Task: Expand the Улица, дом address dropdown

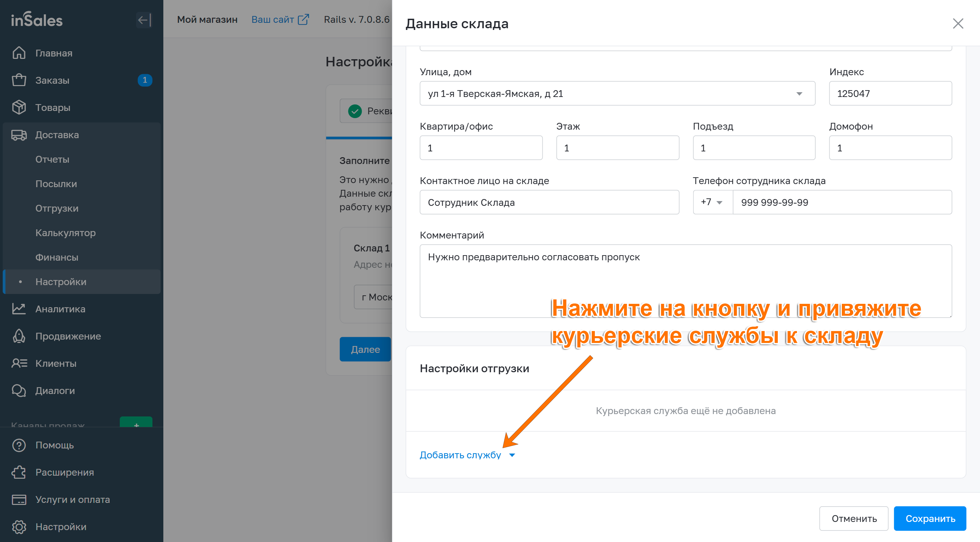Action: pyautogui.click(x=799, y=94)
